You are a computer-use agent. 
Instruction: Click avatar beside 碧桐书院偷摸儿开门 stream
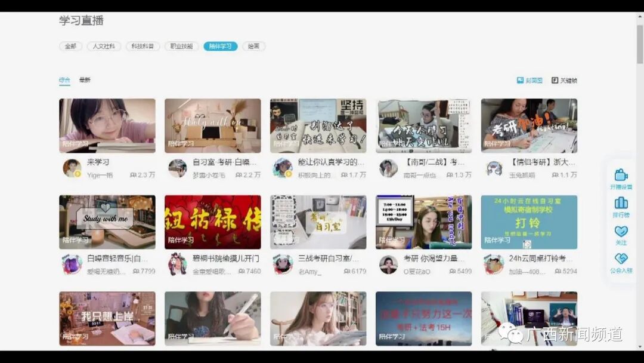point(178,264)
